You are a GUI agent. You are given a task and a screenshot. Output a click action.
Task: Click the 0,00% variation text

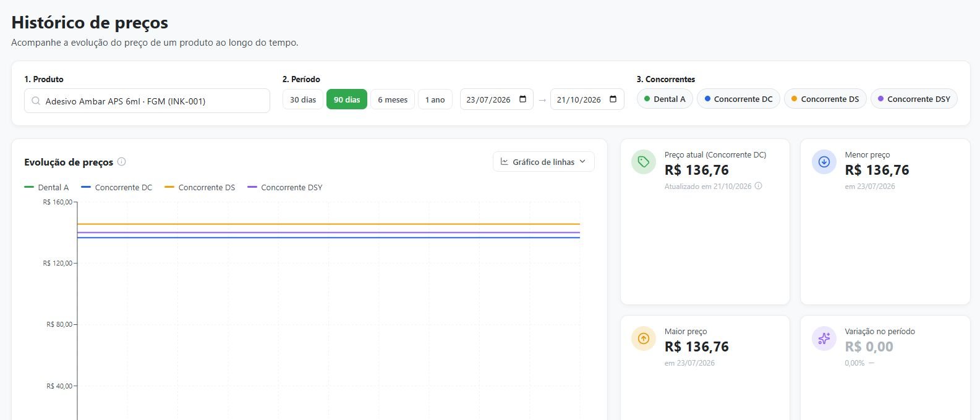coord(854,363)
